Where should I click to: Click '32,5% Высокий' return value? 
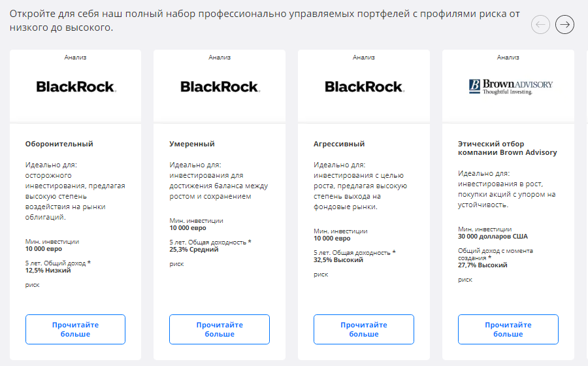338,260
